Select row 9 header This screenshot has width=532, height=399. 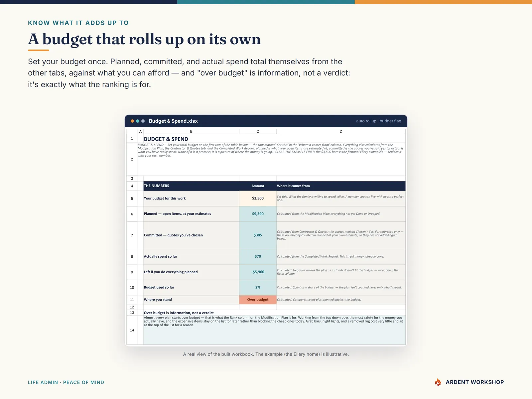tap(132, 272)
